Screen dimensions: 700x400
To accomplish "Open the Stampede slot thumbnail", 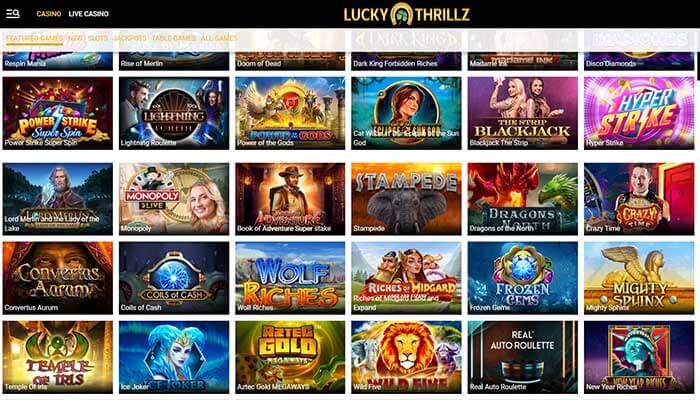I will click(406, 199).
